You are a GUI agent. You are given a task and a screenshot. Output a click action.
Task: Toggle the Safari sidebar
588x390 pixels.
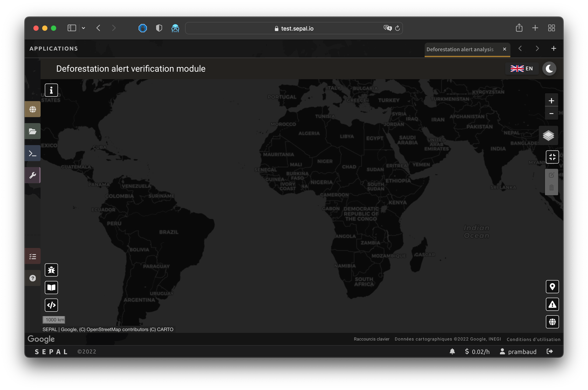(x=72, y=28)
